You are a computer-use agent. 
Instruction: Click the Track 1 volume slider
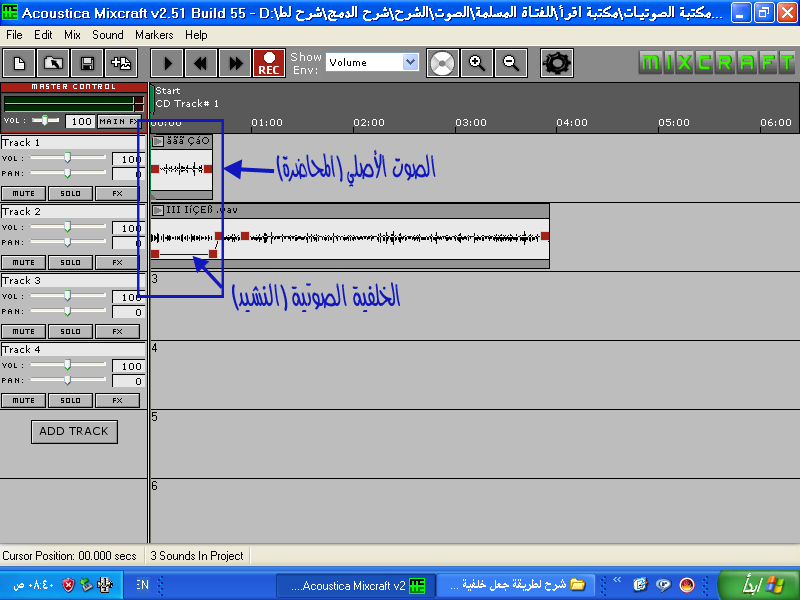[68, 158]
